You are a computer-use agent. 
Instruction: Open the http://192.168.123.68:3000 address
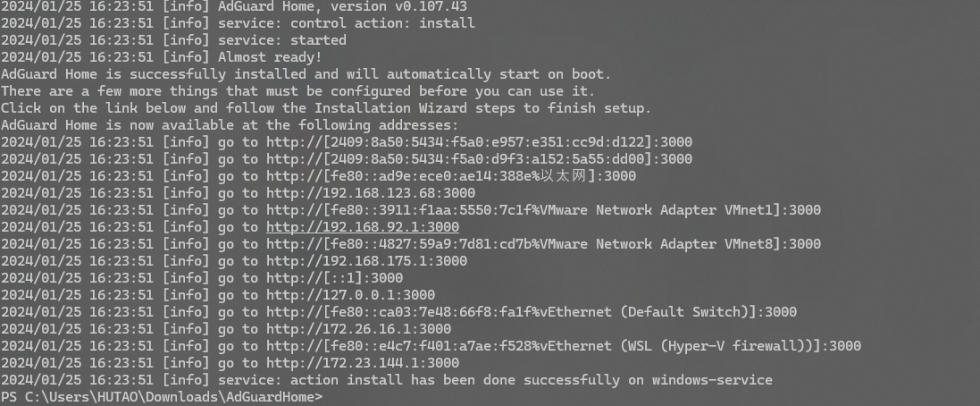point(371,193)
